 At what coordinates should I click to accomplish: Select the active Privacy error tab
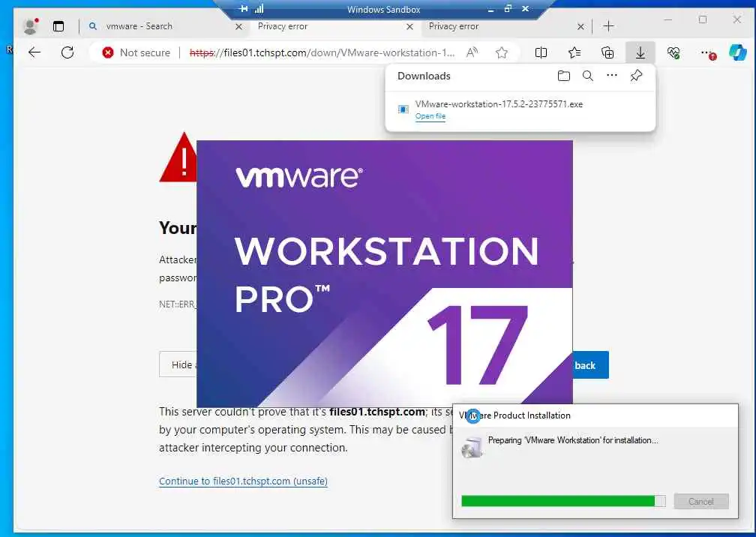pyautogui.click(x=334, y=26)
